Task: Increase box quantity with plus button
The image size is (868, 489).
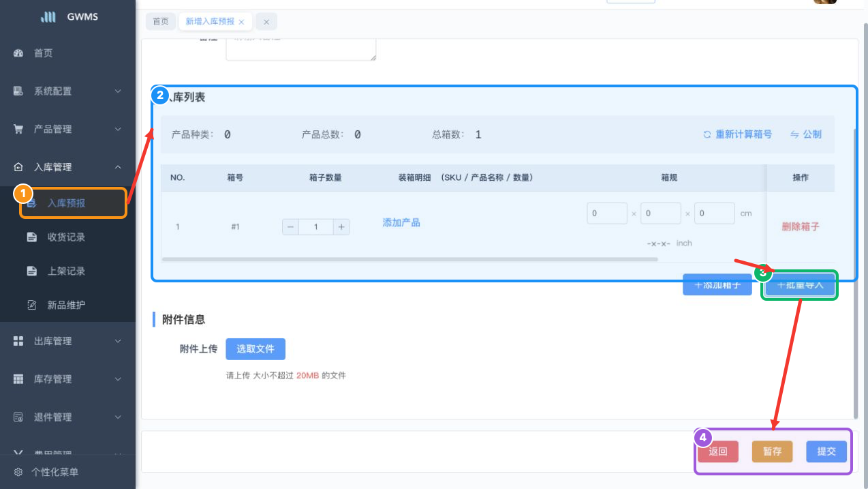Action: (341, 227)
